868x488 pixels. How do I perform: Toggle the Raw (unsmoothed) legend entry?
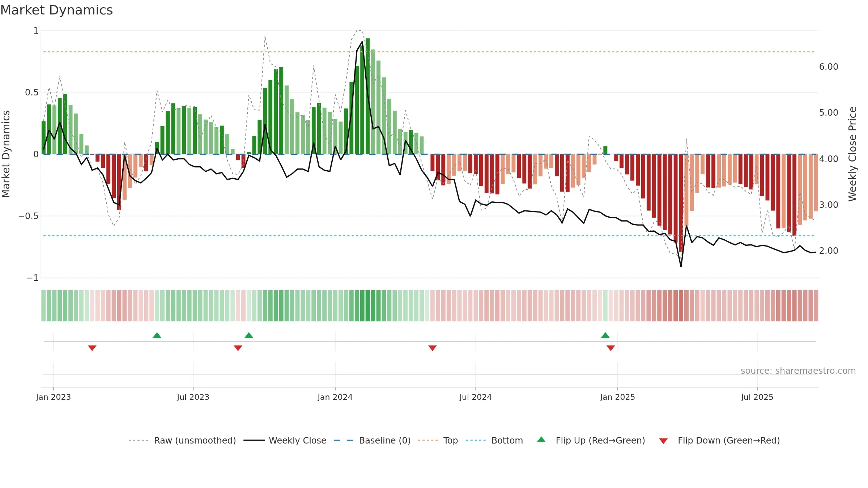point(182,440)
